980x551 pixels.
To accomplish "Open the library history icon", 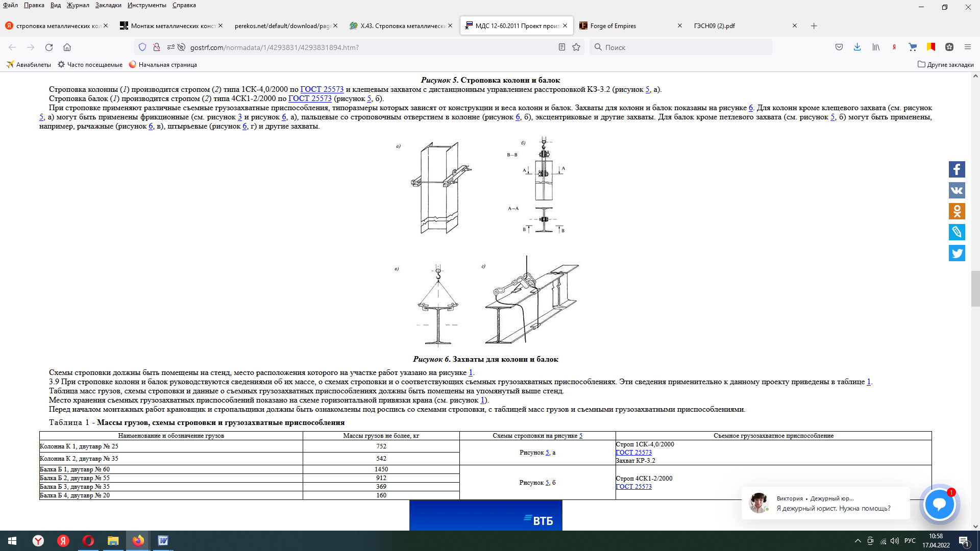I will click(x=876, y=47).
